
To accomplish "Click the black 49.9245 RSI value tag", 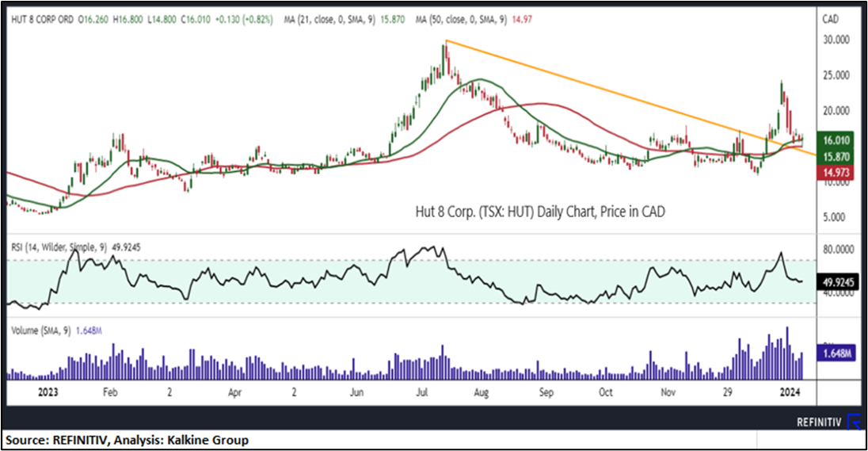I will [x=838, y=282].
